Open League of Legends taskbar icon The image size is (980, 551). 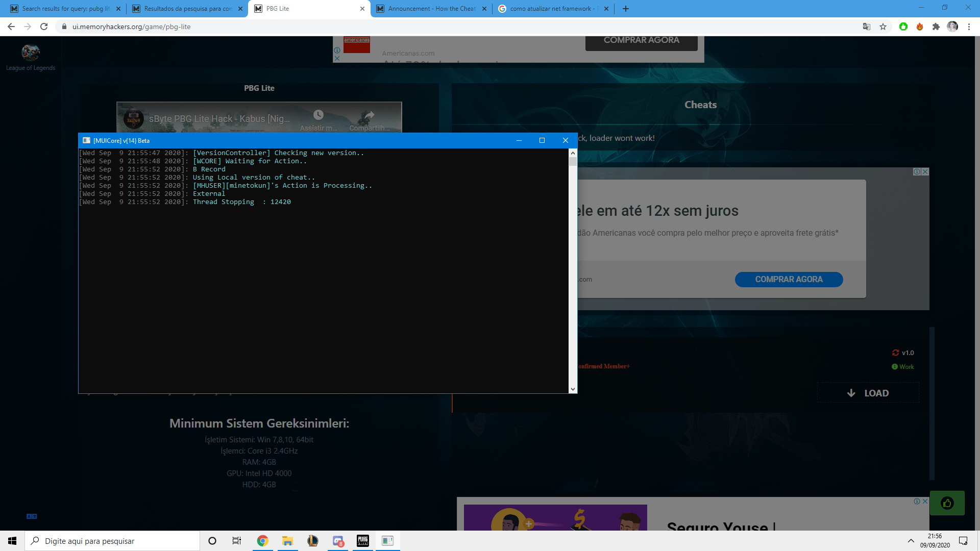pyautogui.click(x=312, y=541)
